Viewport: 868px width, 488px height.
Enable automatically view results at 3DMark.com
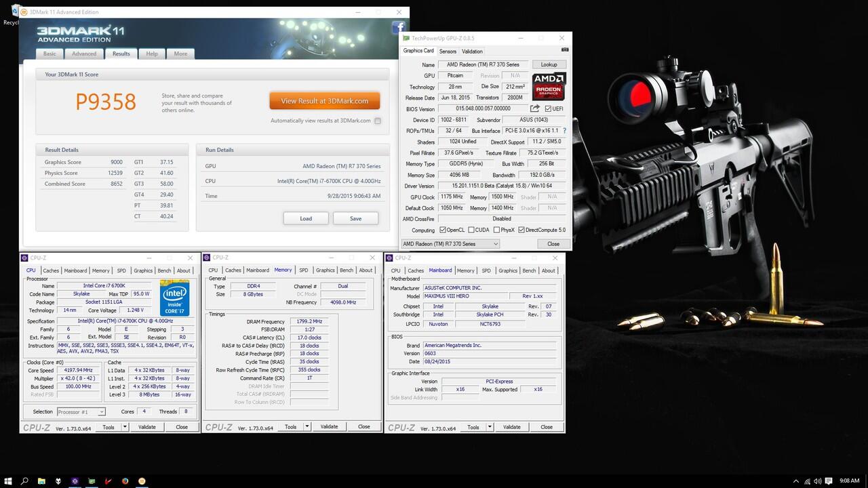coord(378,121)
